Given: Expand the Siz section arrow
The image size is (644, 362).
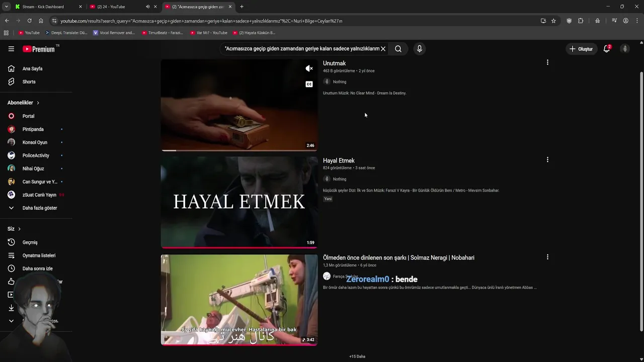Looking at the screenshot, I should point(19,229).
